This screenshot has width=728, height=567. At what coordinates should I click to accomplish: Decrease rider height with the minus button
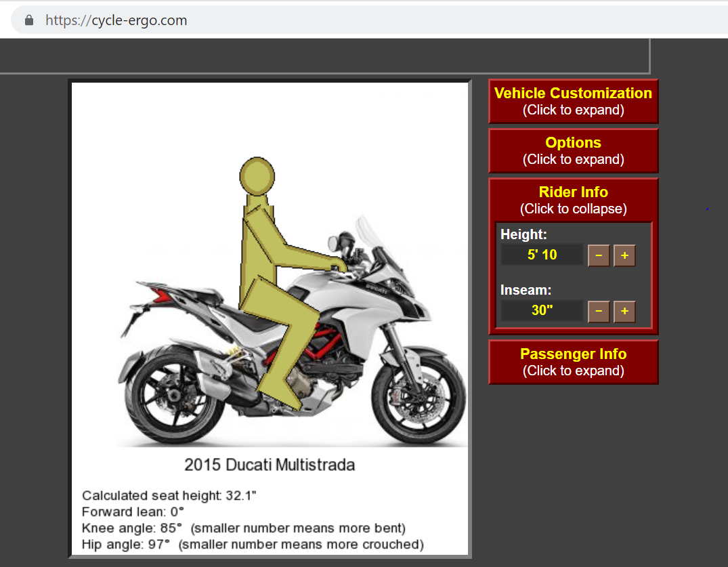click(598, 255)
